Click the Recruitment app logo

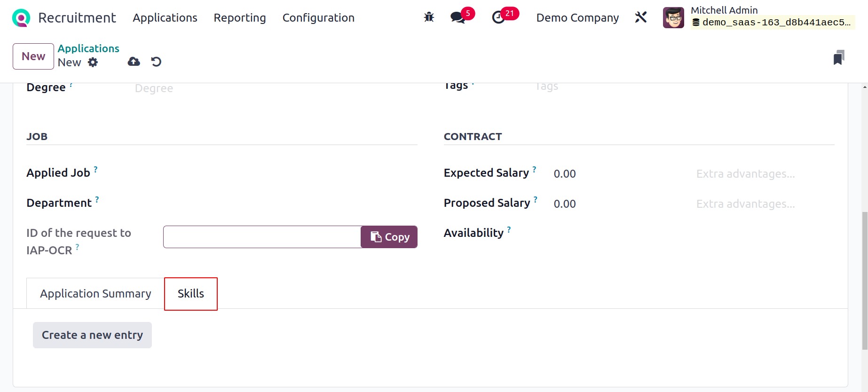[x=21, y=18]
